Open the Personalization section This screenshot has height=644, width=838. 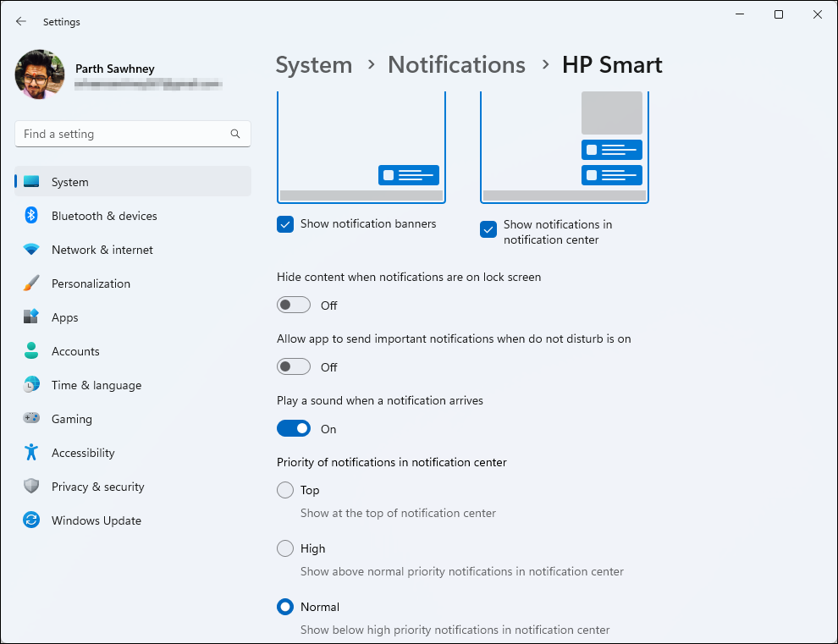[x=32, y=283]
